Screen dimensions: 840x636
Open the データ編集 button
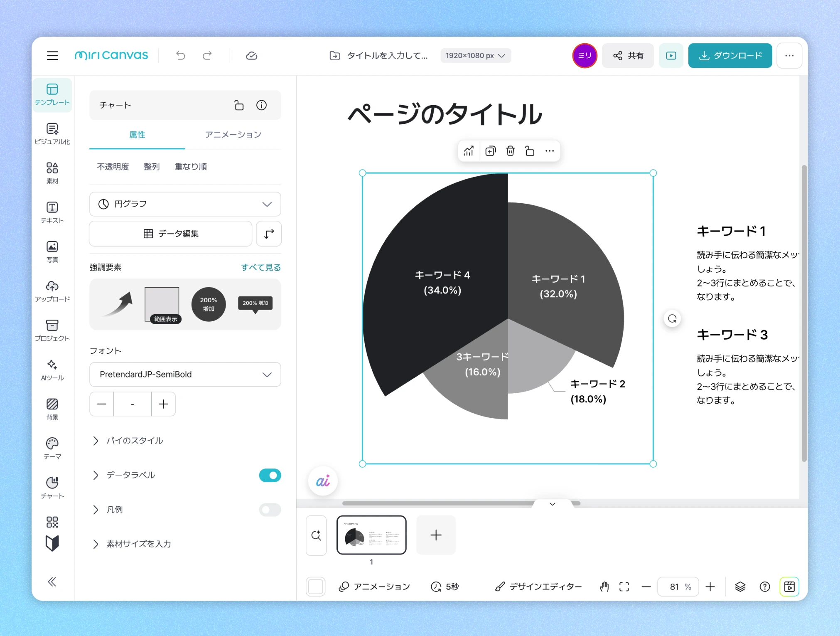click(171, 234)
